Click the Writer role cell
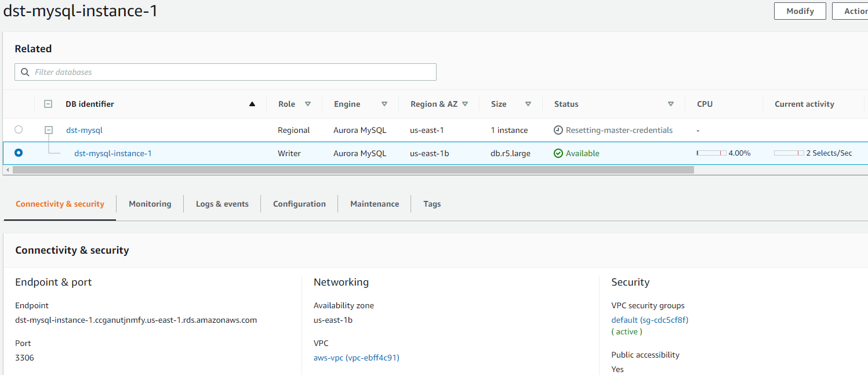868x375 pixels. (x=289, y=153)
